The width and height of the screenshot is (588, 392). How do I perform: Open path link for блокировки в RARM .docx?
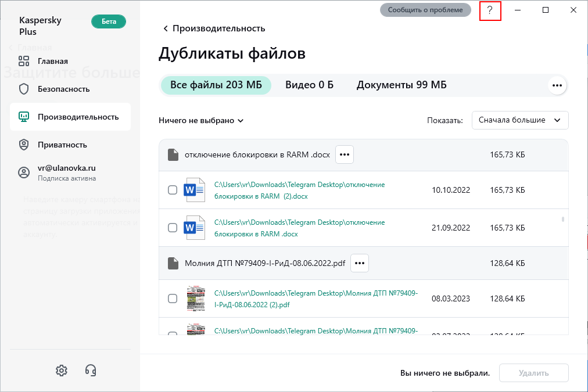[299, 228]
